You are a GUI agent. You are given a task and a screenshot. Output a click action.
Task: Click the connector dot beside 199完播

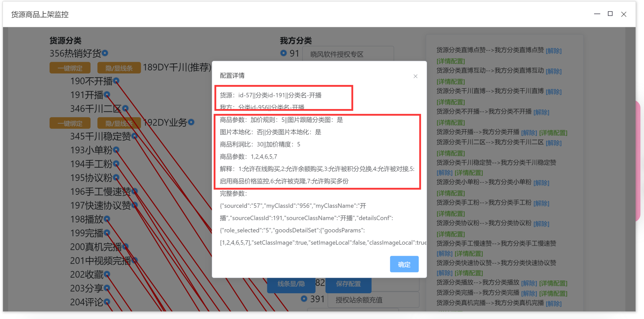point(107,232)
